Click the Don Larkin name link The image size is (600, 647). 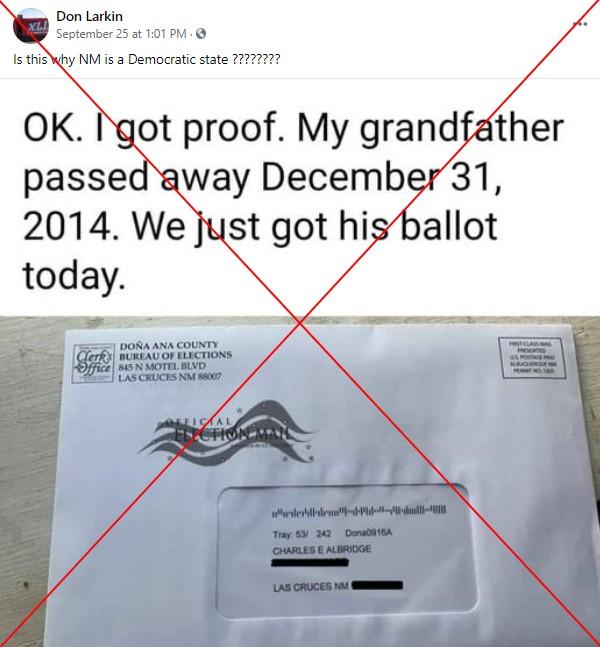point(90,16)
